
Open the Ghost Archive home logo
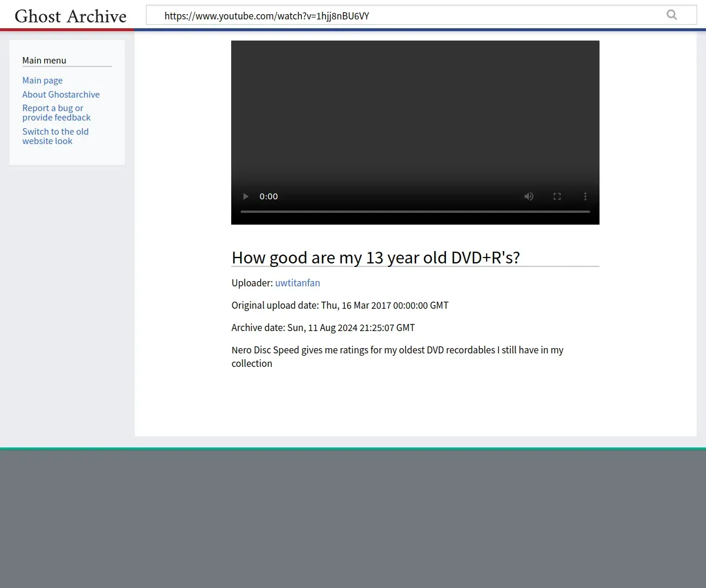tap(71, 16)
